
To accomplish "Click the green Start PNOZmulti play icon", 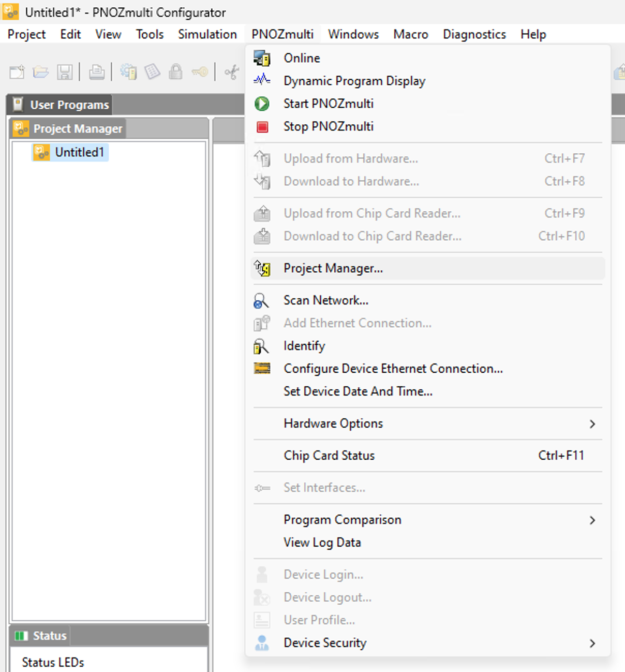I will pyautogui.click(x=262, y=104).
